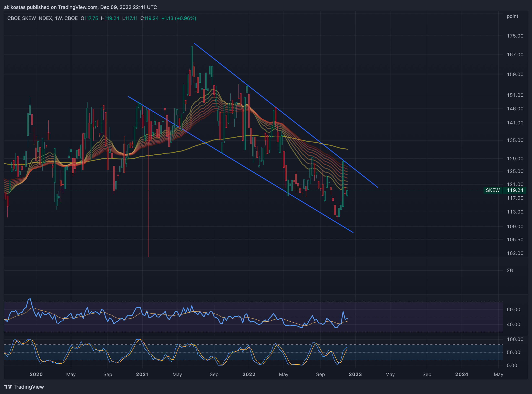The width and height of the screenshot is (532, 394).
Task: Click the 113.00 price axis label
Action: [x=515, y=212]
